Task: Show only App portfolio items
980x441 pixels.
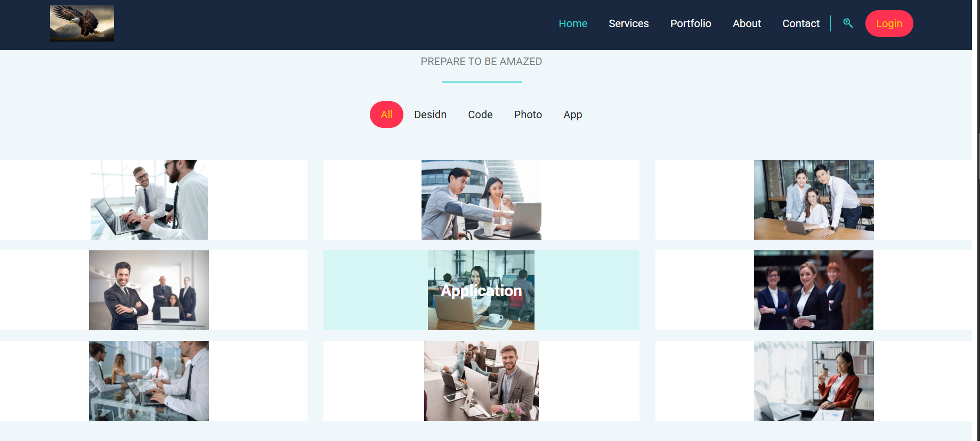Action: [x=572, y=115]
